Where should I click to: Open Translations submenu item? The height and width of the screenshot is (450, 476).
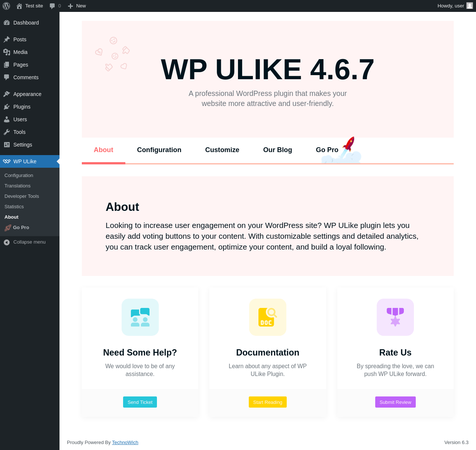[x=17, y=186]
